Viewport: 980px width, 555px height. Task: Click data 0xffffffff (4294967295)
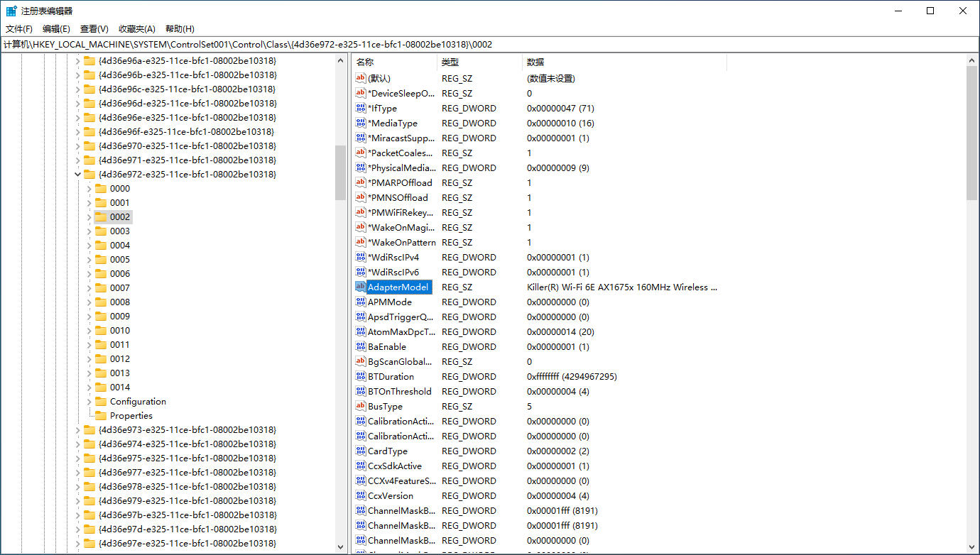[572, 376]
